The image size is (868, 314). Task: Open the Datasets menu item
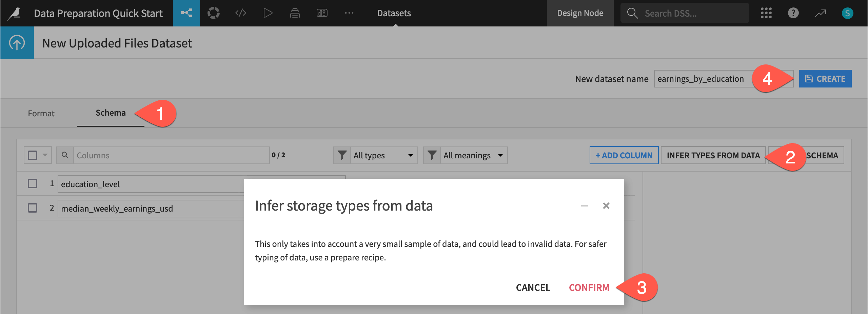394,13
